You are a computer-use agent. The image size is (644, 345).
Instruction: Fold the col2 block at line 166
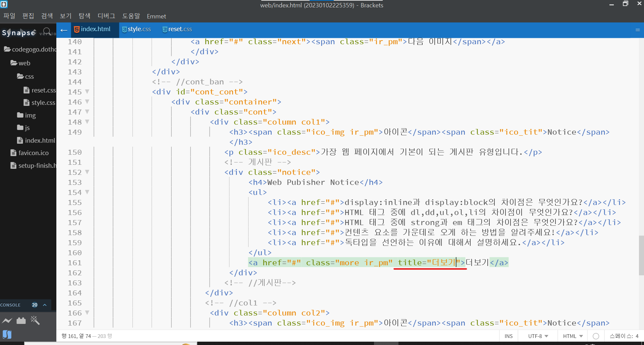[87, 313]
